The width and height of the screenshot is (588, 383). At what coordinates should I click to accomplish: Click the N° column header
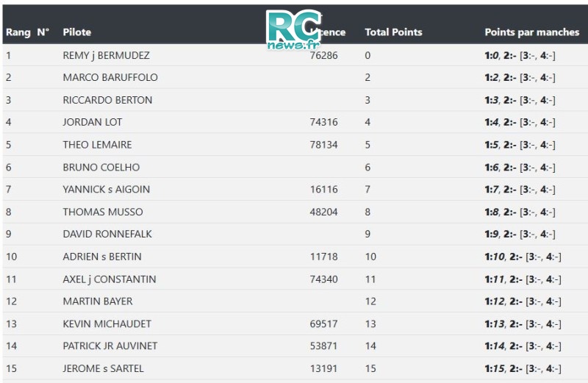coord(43,32)
